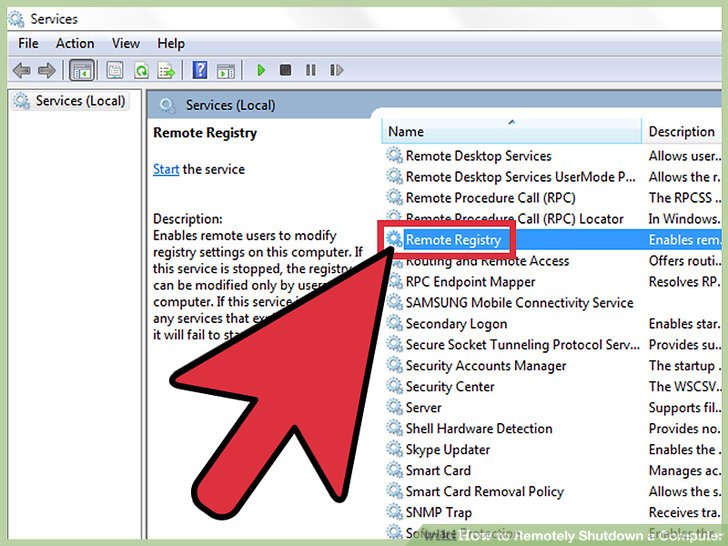Select Services (Local) in the console tree
The image size is (728, 546).
(70, 101)
